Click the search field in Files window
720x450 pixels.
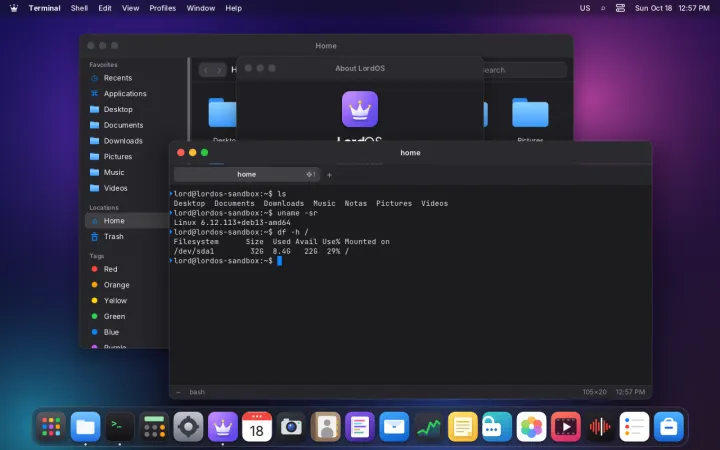523,70
